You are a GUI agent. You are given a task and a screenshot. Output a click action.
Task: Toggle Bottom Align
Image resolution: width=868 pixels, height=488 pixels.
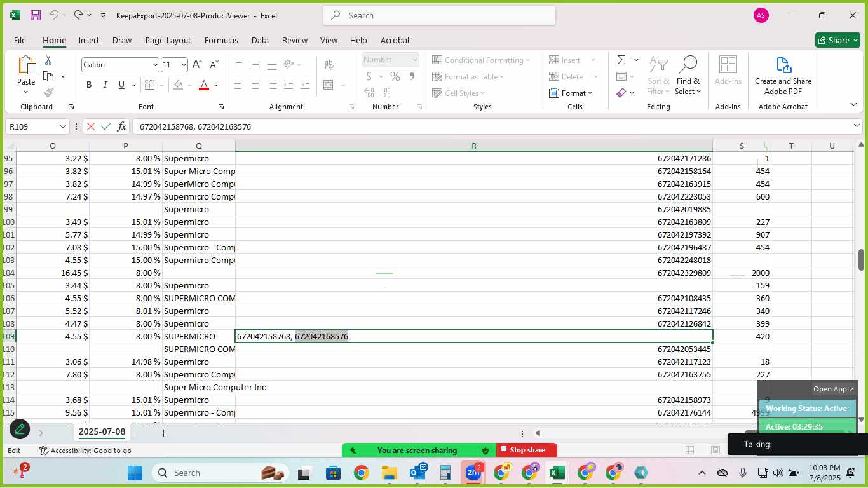(x=272, y=65)
